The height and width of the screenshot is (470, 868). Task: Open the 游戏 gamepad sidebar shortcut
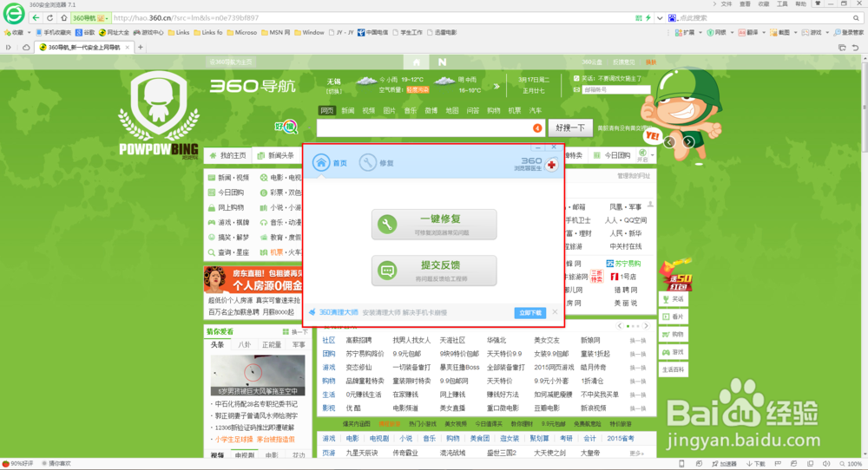[674, 352]
